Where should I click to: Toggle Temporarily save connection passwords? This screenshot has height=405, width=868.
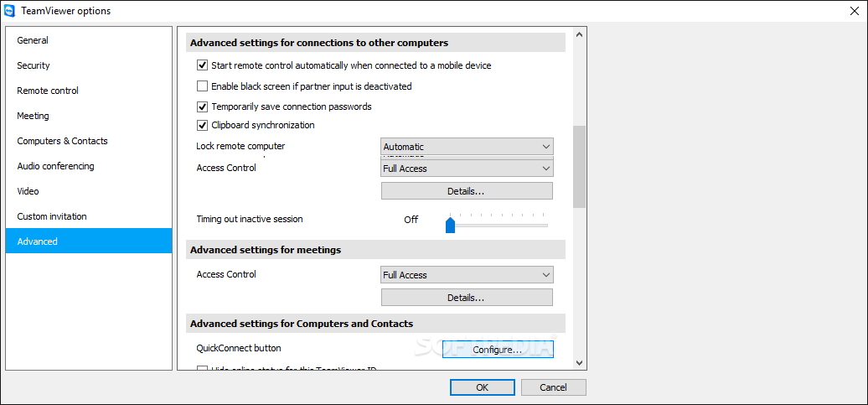coord(202,106)
